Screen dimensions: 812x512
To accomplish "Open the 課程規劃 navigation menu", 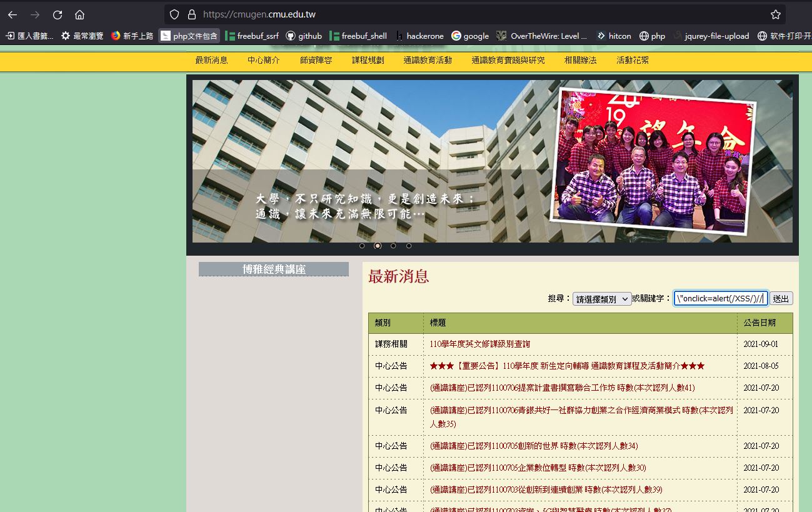I will [x=368, y=61].
